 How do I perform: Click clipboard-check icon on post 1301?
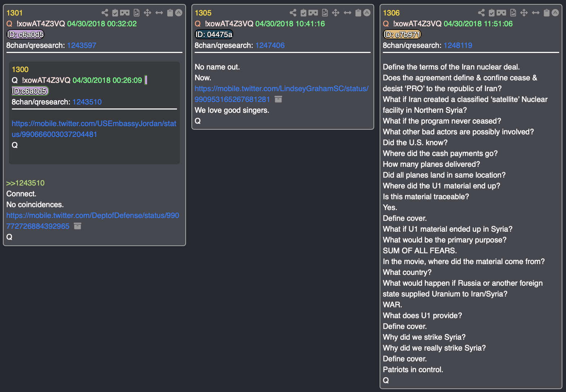point(115,13)
